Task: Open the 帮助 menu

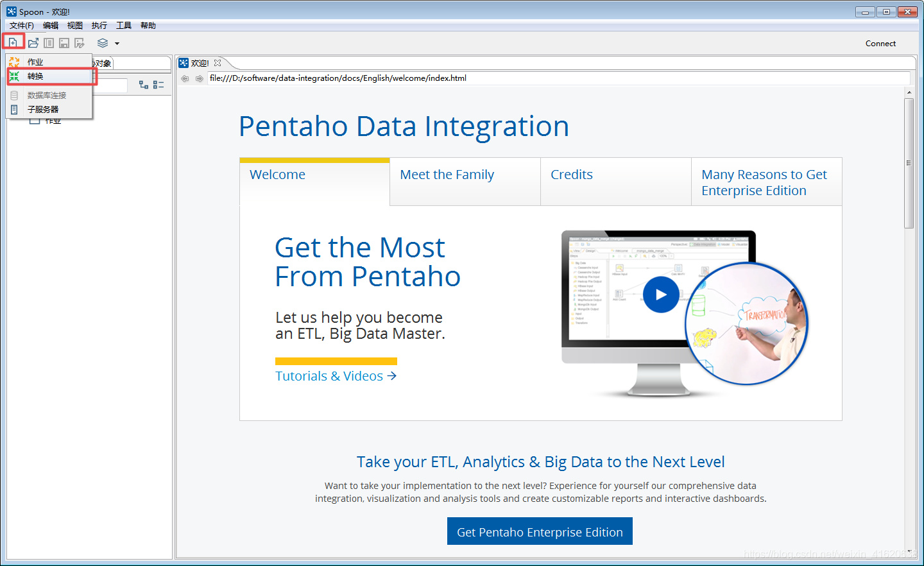Action: click(x=148, y=26)
